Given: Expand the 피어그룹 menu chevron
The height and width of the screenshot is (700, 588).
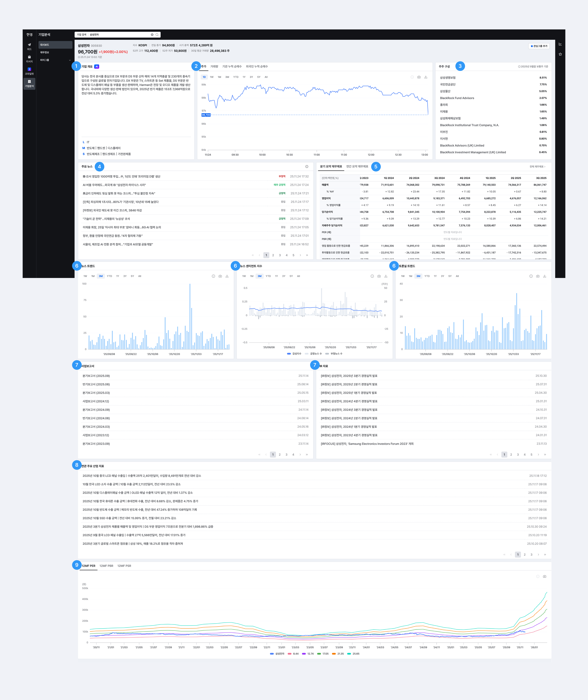Looking at the screenshot, I should 70,60.
